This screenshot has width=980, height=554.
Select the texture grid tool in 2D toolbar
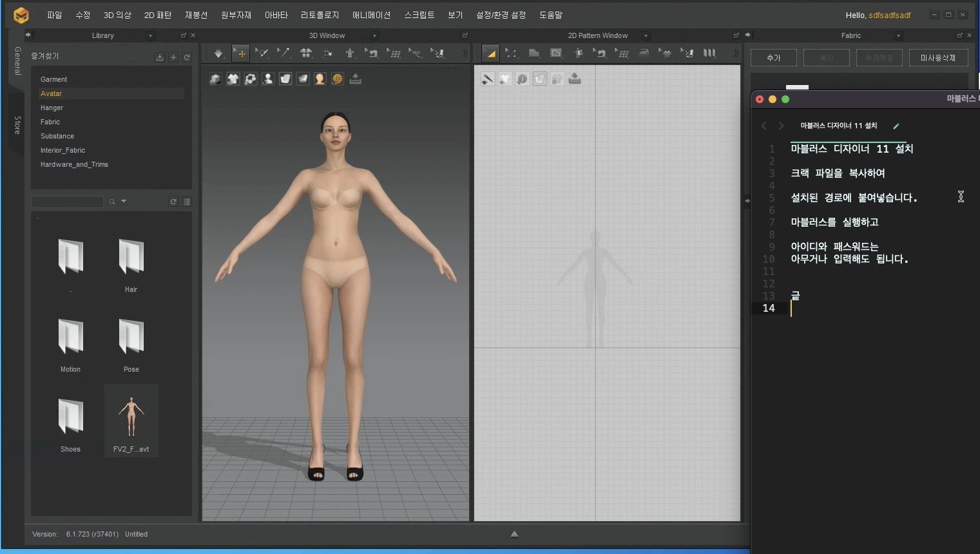622,53
